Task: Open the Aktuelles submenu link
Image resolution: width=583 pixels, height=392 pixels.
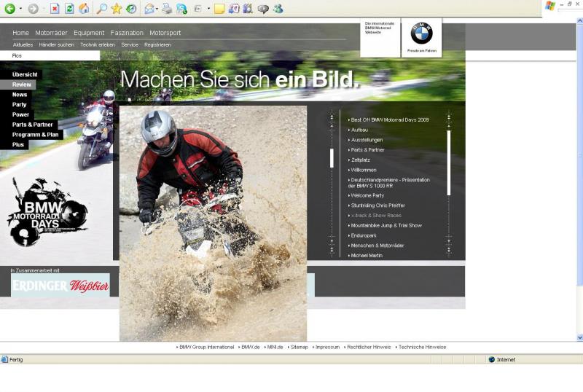Action: (x=23, y=44)
